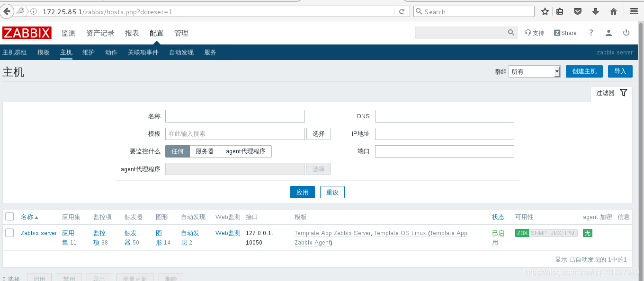Tick the Zabbix server row checkbox
644x281 pixels.
(x=9, y=232)
